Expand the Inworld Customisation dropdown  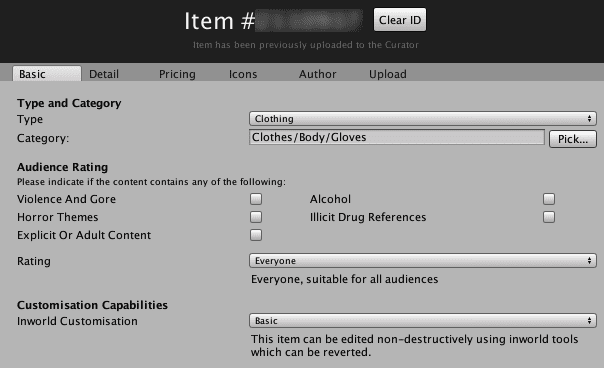[423, 321]
